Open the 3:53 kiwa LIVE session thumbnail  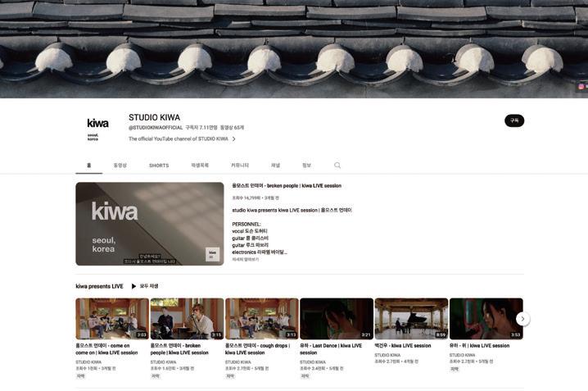tap(486, 319)
